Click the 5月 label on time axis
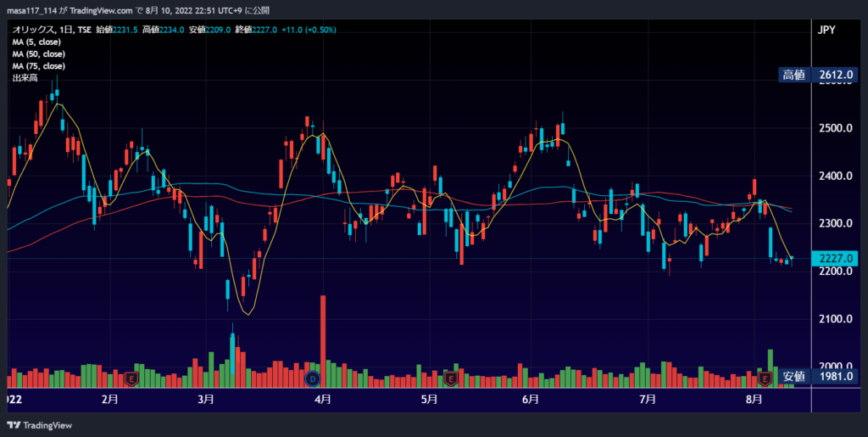The image size is (868, 437). click(x=429, y=400)
